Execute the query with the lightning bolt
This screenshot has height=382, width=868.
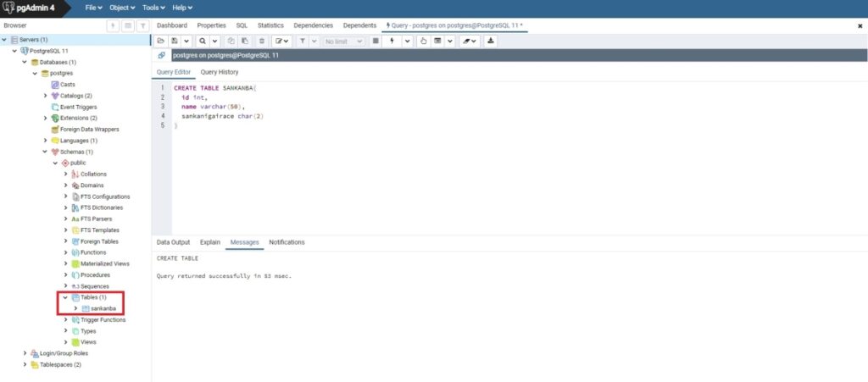pos(392,41)
